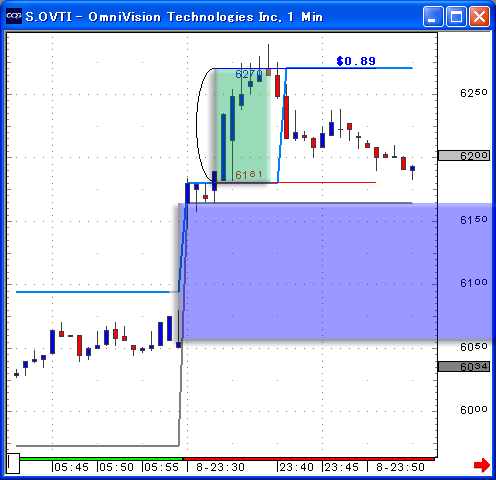Click the 8-23:50 time axis label
The height and width of the screenshot is (480, 496).
400,467
